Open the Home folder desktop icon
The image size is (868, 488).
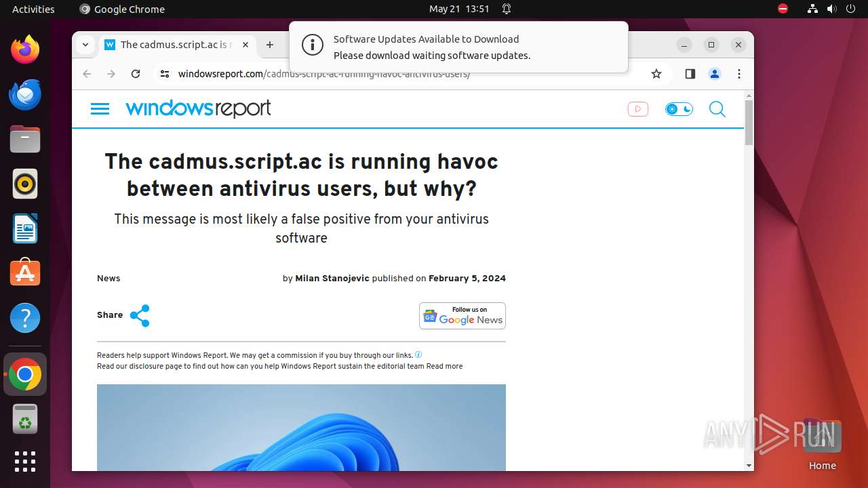[x=822, y=445]
